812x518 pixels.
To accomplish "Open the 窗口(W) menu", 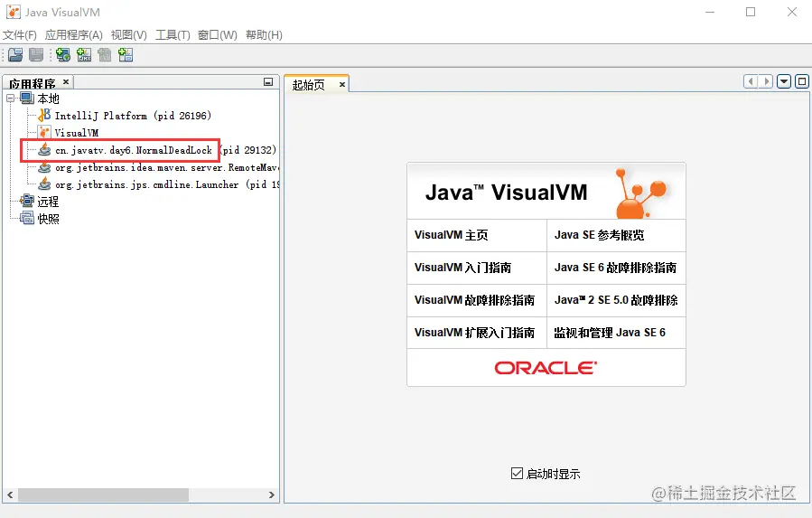I will (x=218, y=34).
